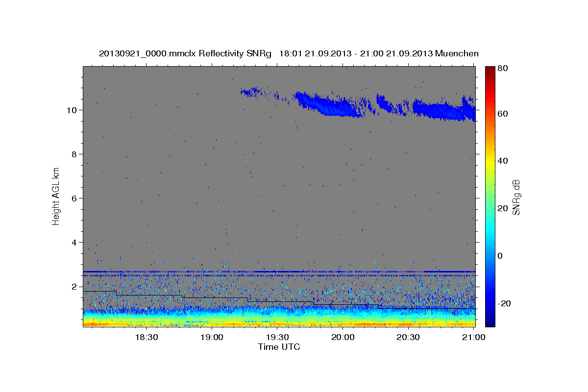This screenshot has width=588, height=392.
Task: Click the colorbar value 20
Action: point(502,208)
